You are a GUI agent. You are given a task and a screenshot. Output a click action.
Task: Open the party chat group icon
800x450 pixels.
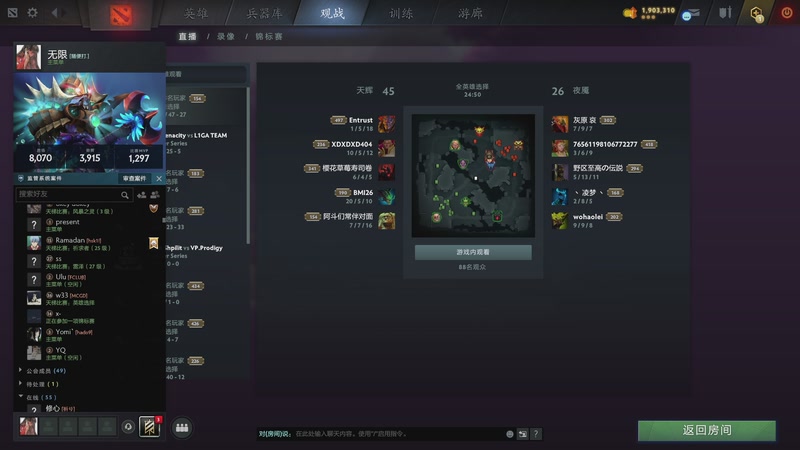182,428
